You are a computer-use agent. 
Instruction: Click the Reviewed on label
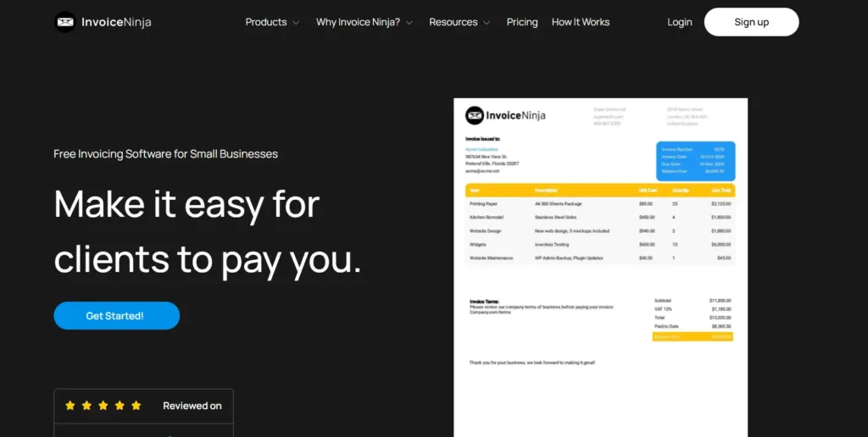pos(192,406)
